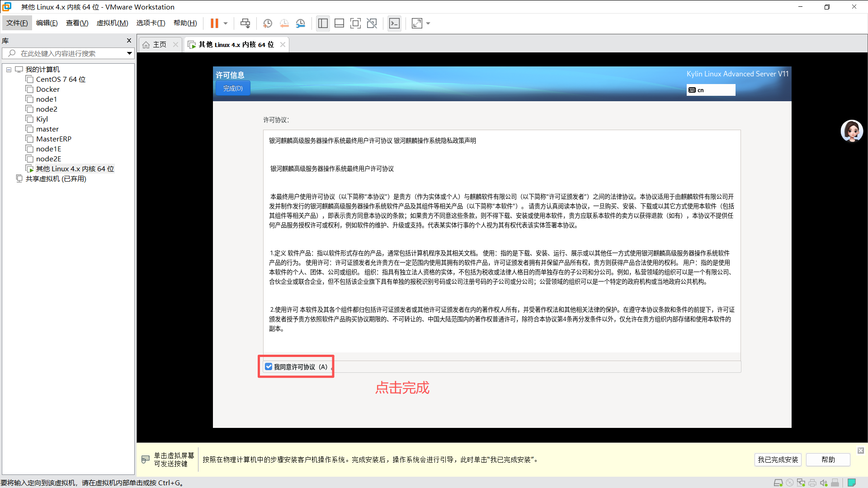Suspend the virtual machine
Image resolution: width=868 pixels, height=488 pixels.
[x=214, y=23]
